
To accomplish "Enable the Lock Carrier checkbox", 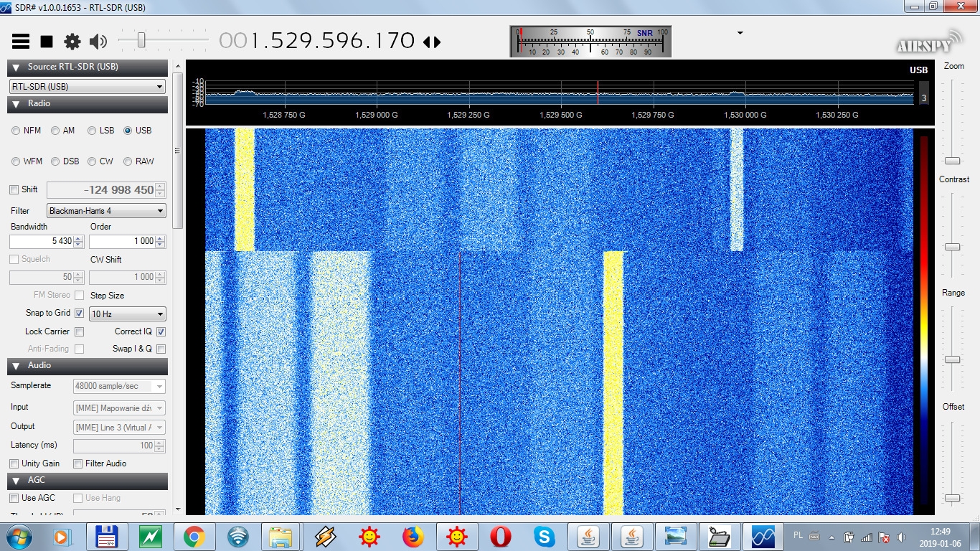I will point(80,331).
